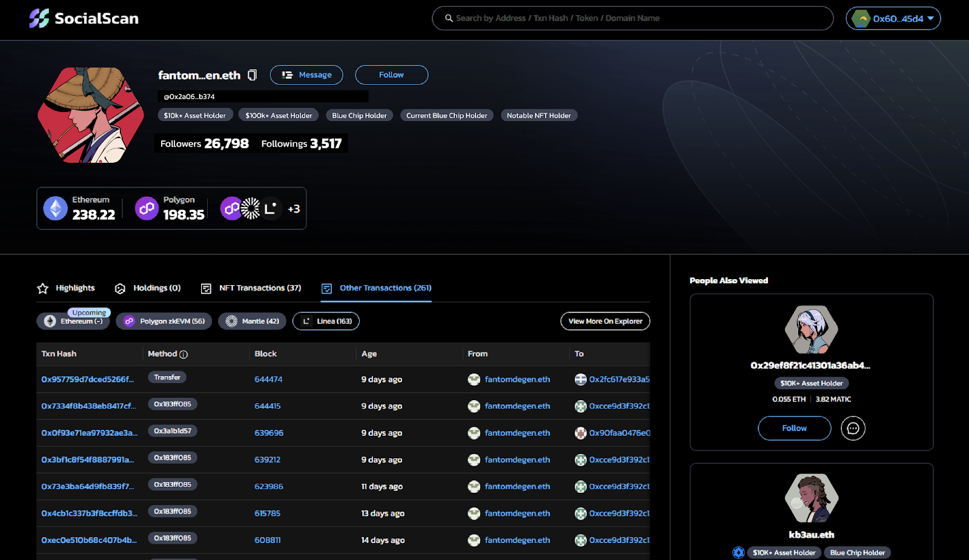Filter transactions by Mantle (42)
Viewport: 969px width, 560px height.
tap(253, 321)
